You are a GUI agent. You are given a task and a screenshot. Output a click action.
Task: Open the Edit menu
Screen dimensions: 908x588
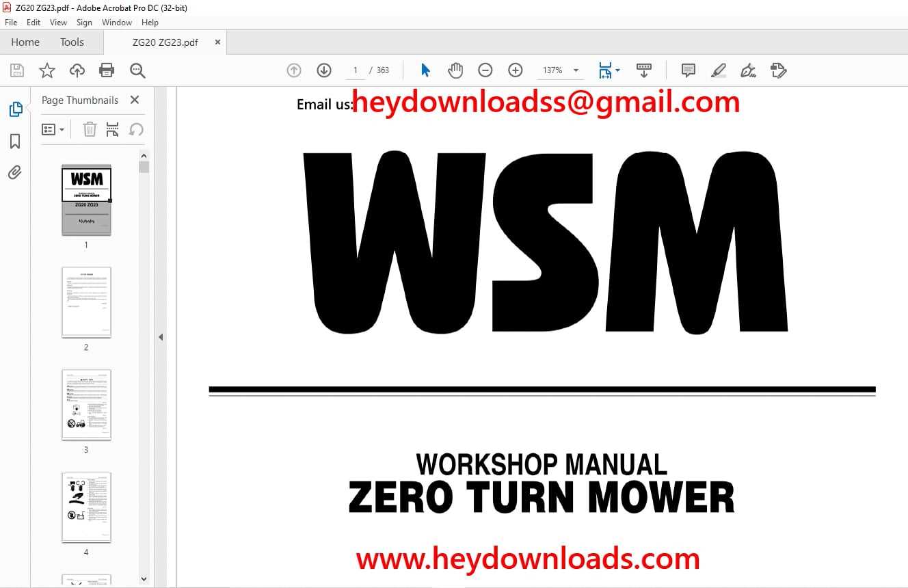point(34,23)
